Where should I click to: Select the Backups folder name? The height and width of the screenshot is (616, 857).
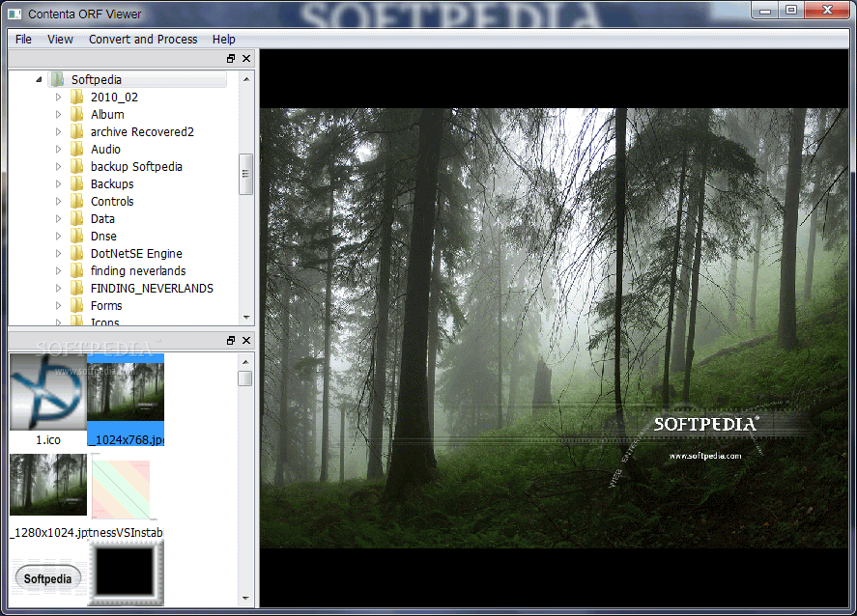[112, 184]
